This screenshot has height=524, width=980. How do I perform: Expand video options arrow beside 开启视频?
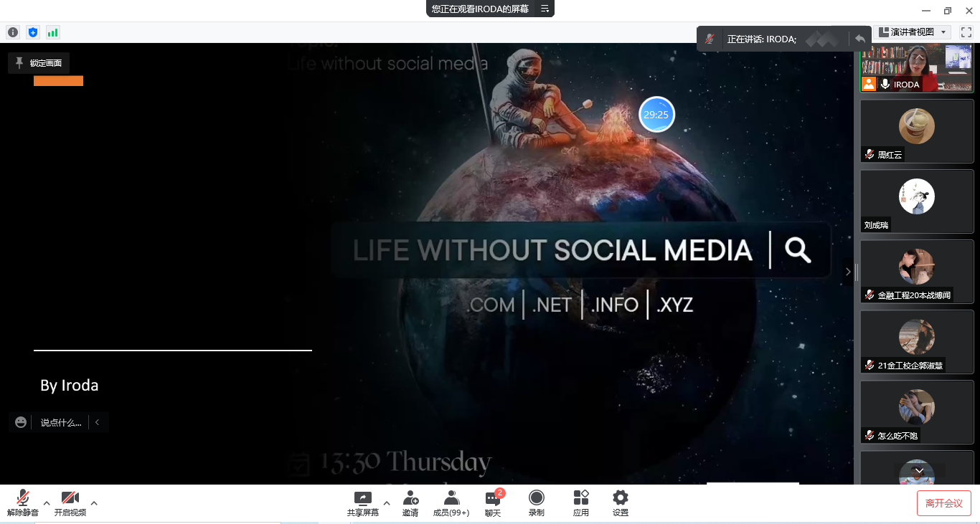click(94, 503)
